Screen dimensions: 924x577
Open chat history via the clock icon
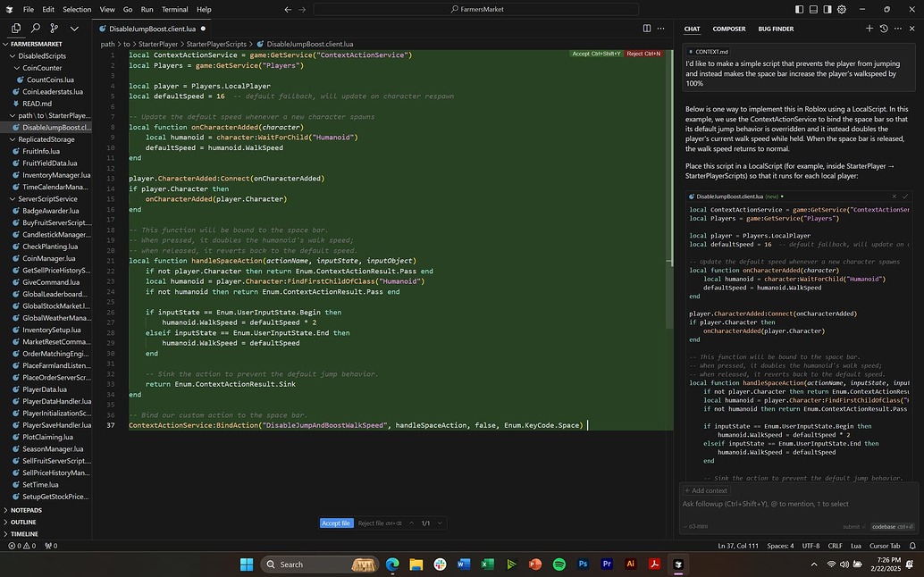(884, 29)
